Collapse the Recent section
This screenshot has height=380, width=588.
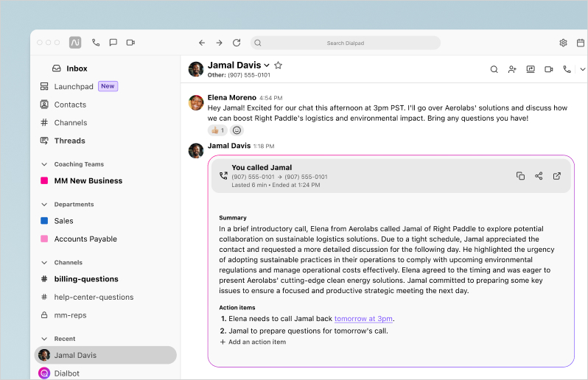[44, 339]
